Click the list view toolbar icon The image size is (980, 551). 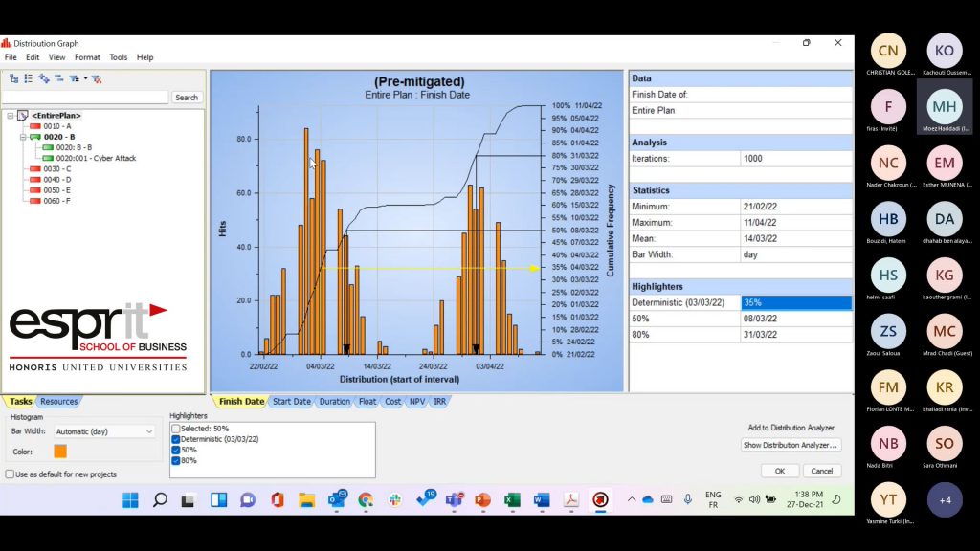coord(29,78)
